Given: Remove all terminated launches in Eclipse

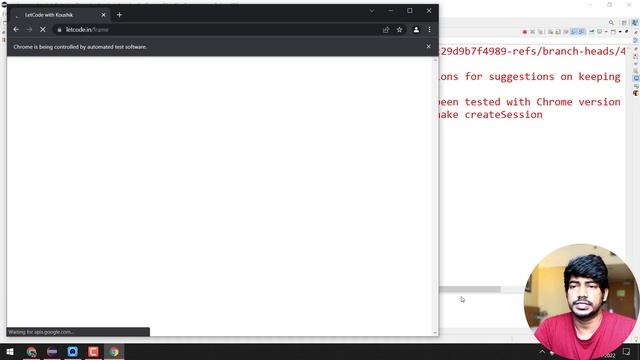Looking at the screenshot, I should coord(540,31).
